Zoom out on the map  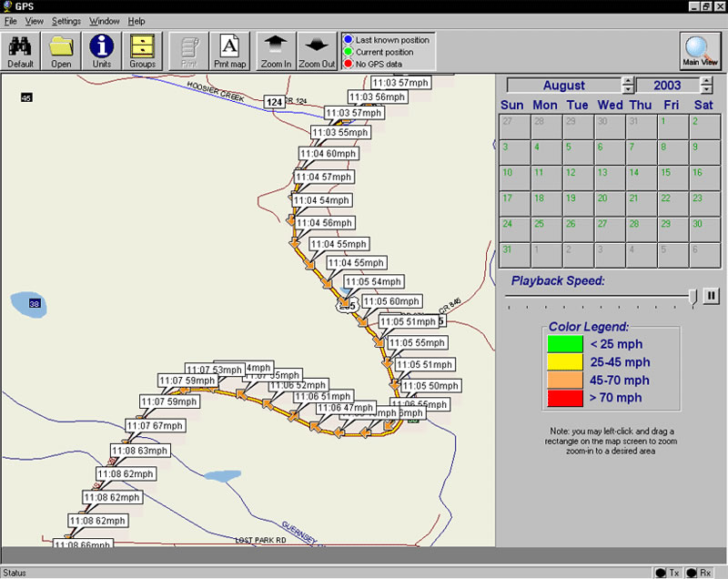[317, 51]
